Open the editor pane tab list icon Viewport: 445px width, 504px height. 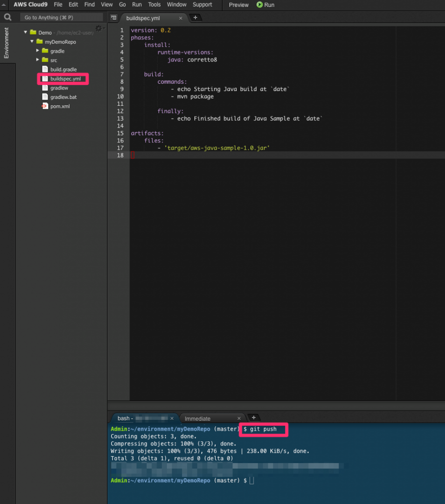pos(114,18)
